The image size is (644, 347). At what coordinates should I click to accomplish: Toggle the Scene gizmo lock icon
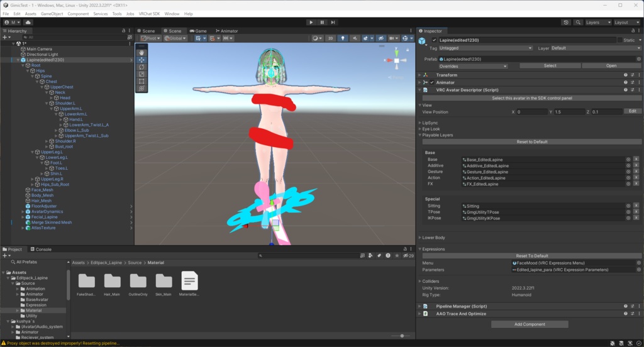[x=408, y=50]
